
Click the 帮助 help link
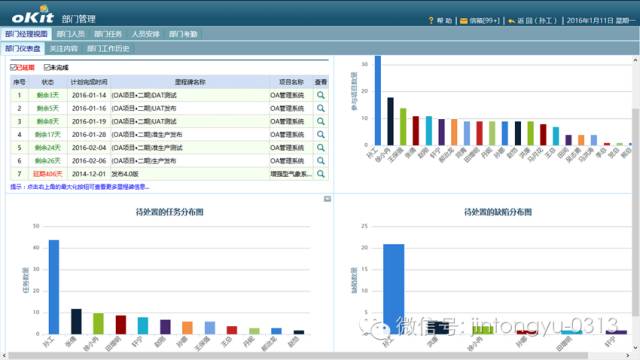[x=444, y=20]
